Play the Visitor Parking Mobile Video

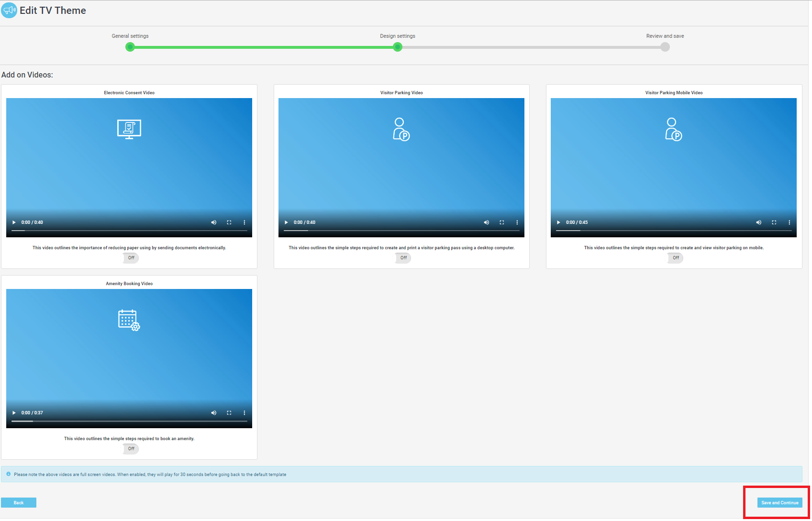[x=558, y=222]
